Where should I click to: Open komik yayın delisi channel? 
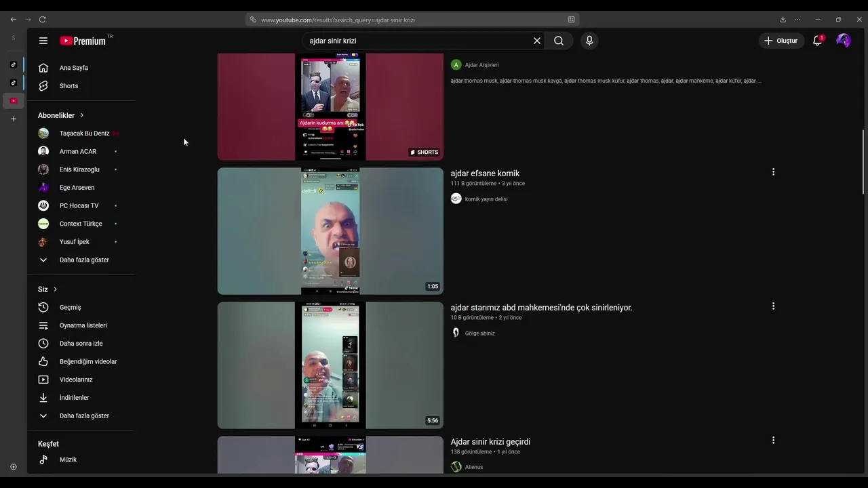[486, 199]
